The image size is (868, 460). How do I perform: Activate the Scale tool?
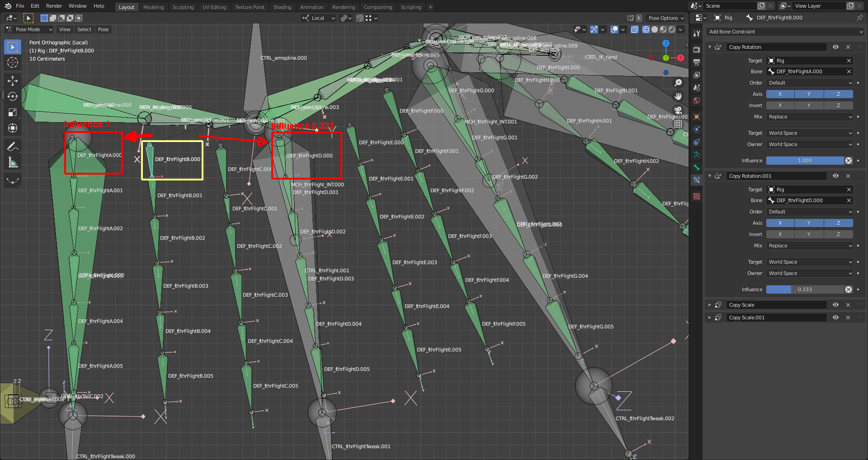(12, 112)
